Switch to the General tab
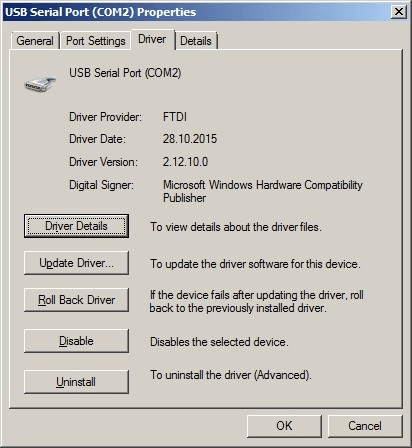This screenshot has width=412, height=448. 35,41
